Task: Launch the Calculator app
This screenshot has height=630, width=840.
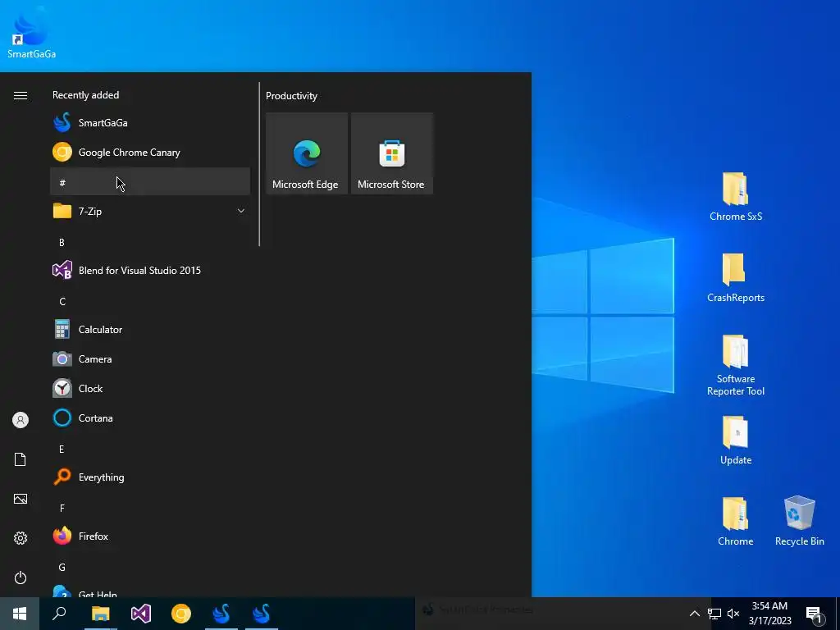Action: pos(150,329)
